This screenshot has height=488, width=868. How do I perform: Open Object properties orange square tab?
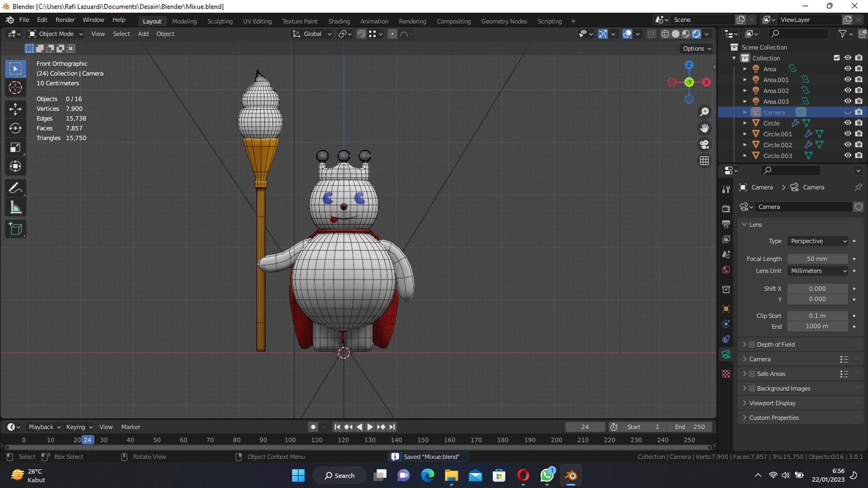[726, 309]
